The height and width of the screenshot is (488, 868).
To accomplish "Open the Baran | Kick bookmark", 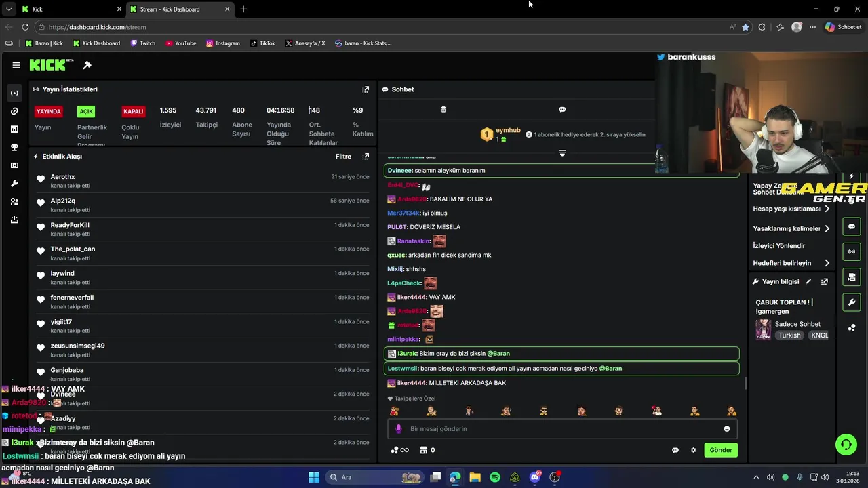I will coord(44,43).
